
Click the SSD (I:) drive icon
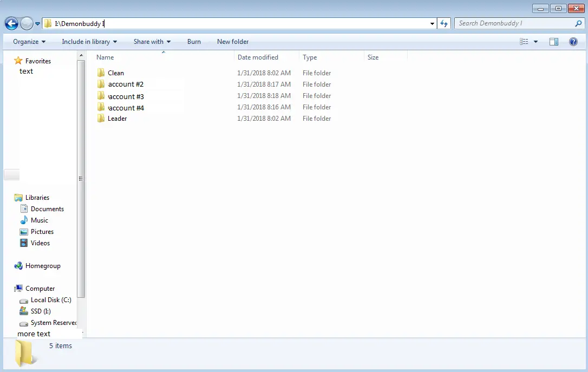pos(24,311)
